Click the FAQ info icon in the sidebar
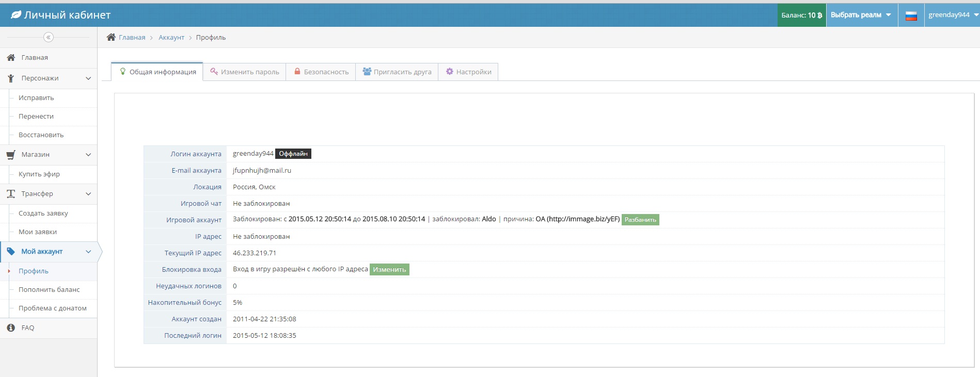The width and height of the screenshot is (980, 377). click(x=11, y=328)
